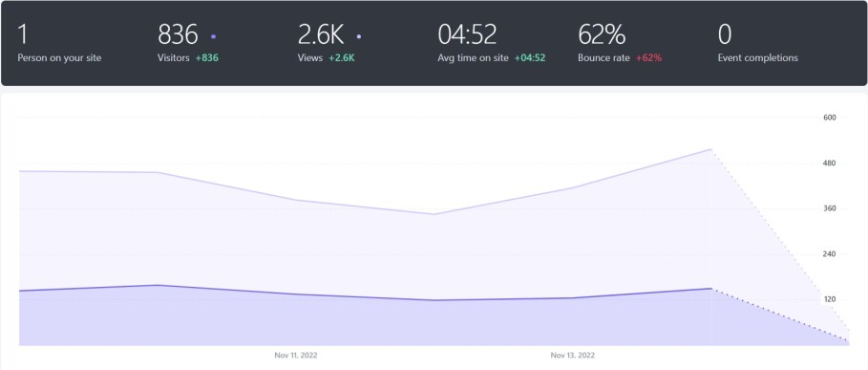The width and height of the screenshot is (868, 370).
Task: Click the Nov 11, 2022 axis label
Action: (296, 355)
